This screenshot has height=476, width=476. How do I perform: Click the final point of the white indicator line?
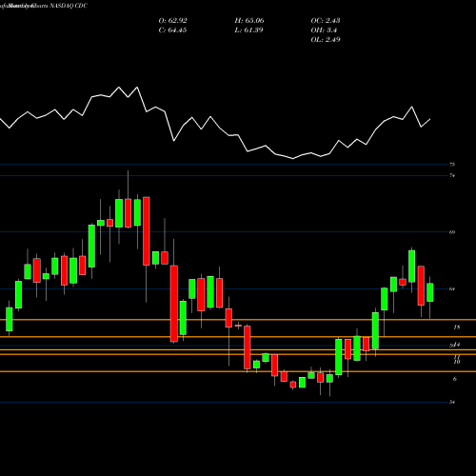430,119
